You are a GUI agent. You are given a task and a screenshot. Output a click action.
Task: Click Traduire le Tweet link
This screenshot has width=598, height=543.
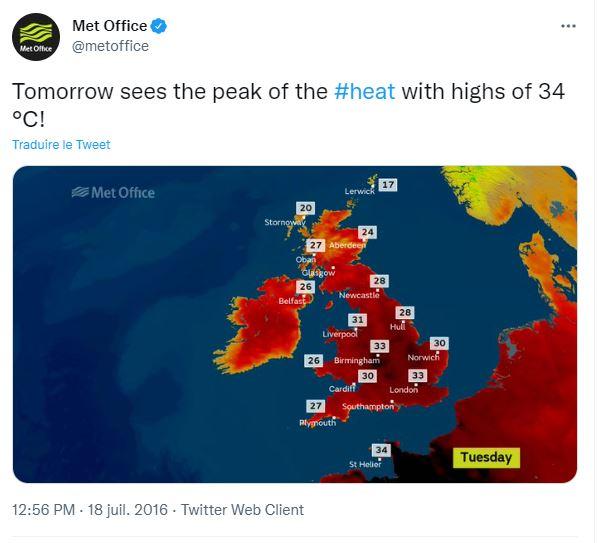pyautogui.click(x=61, y=145)
